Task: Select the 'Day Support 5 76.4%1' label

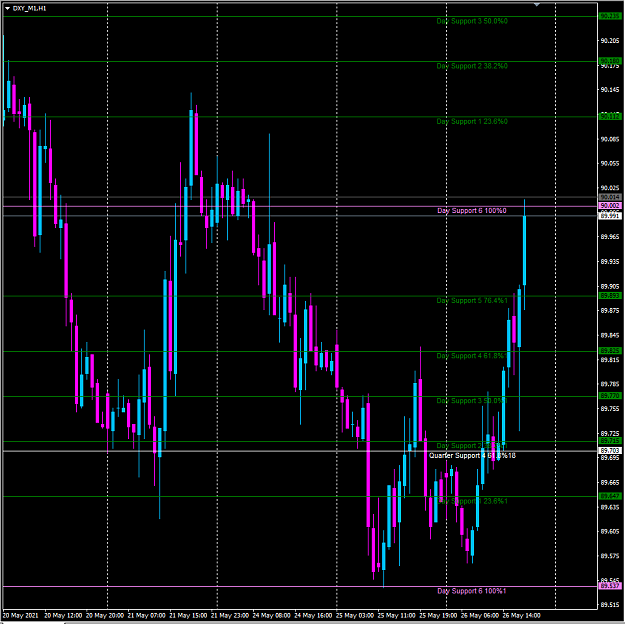Action: 472,301
